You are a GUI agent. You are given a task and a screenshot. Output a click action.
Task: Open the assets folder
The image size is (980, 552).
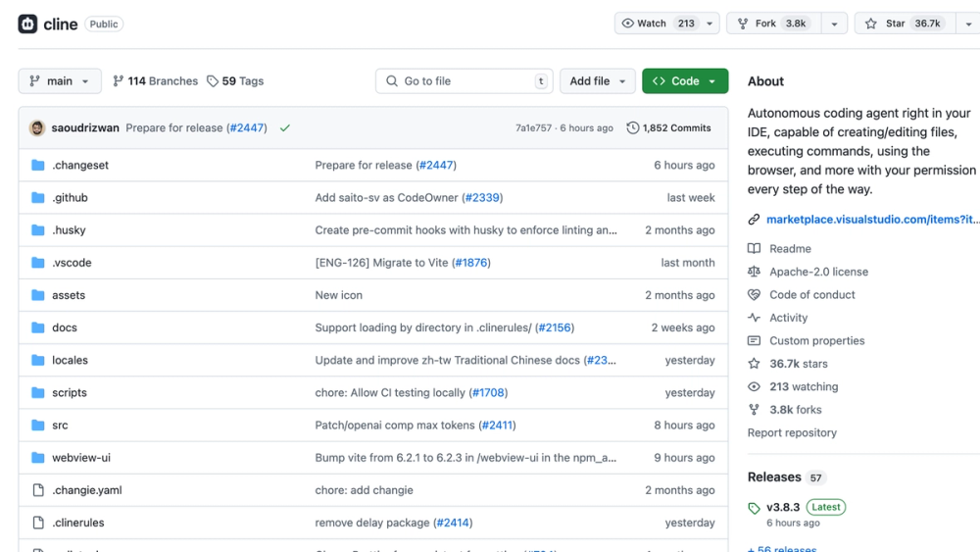(x=69, y=295)
